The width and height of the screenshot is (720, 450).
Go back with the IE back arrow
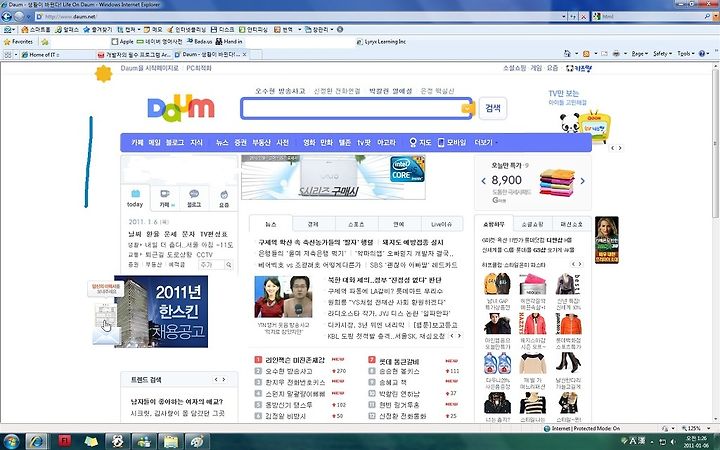tap(6, 17)
